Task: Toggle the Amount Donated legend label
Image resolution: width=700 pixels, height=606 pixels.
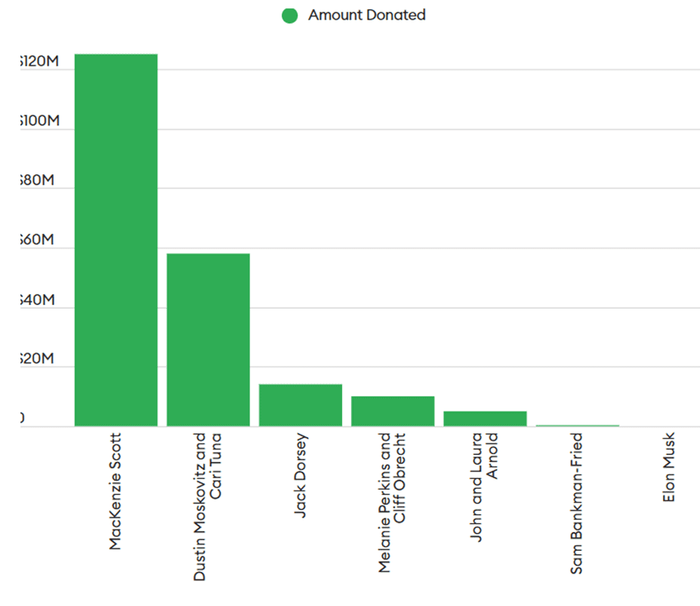Action: point(366,15)
